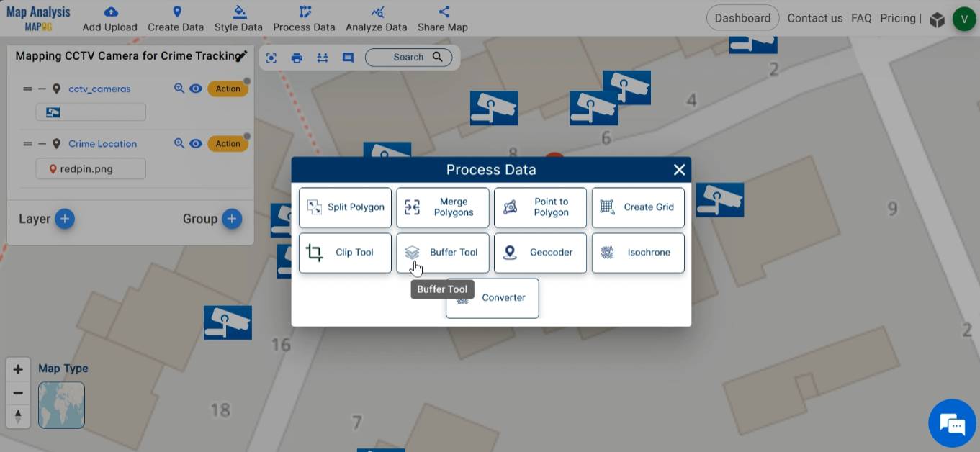Click the print map icon
980x452 pixels.
coord(297,58)
